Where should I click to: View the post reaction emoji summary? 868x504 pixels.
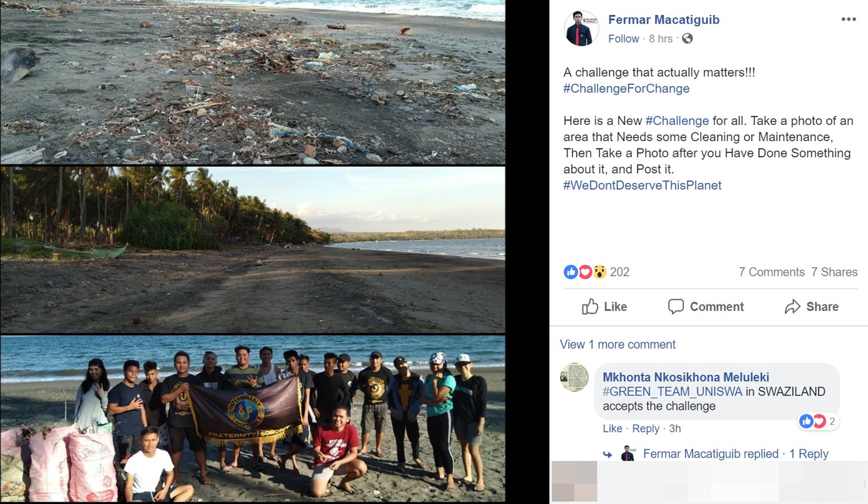click(585, 272)
